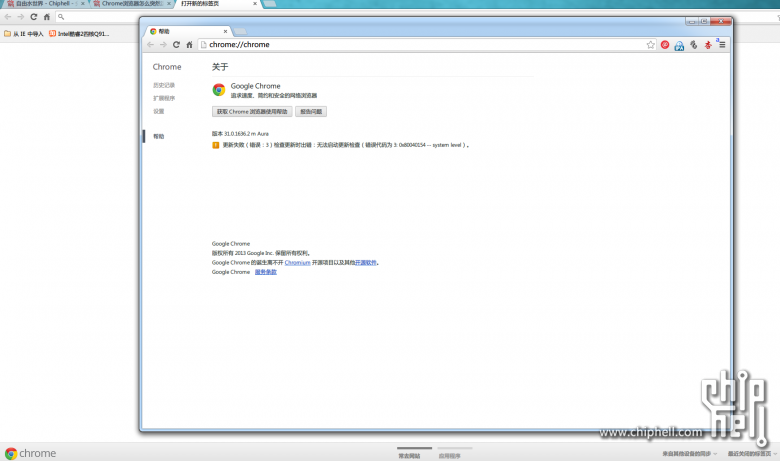Click the 报告问题 button
The width and height of the screenshot is (780, 461).
click(x=311, y=112)
